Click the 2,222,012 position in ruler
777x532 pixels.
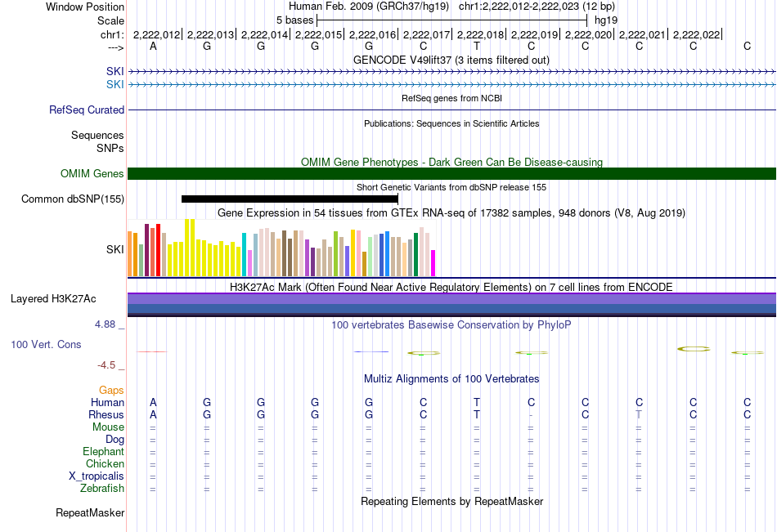156,34
